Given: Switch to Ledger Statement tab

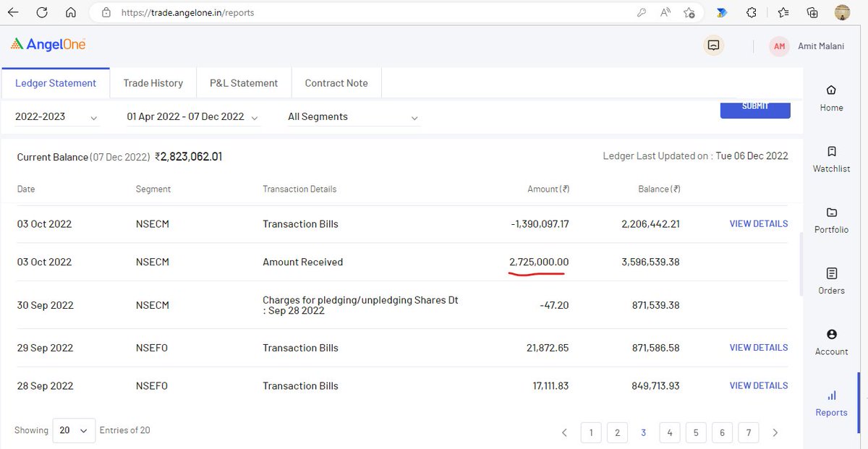Looking at the screenshot, I should point(56,83).
